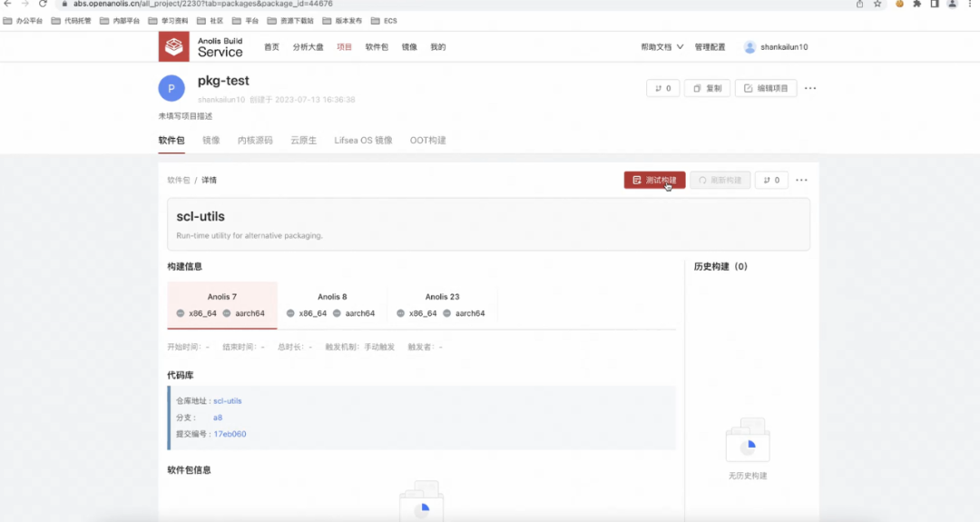This screenshot has height=522, width=980.
Task: Click the browser back arrow
Action: [x=8, y=4]
